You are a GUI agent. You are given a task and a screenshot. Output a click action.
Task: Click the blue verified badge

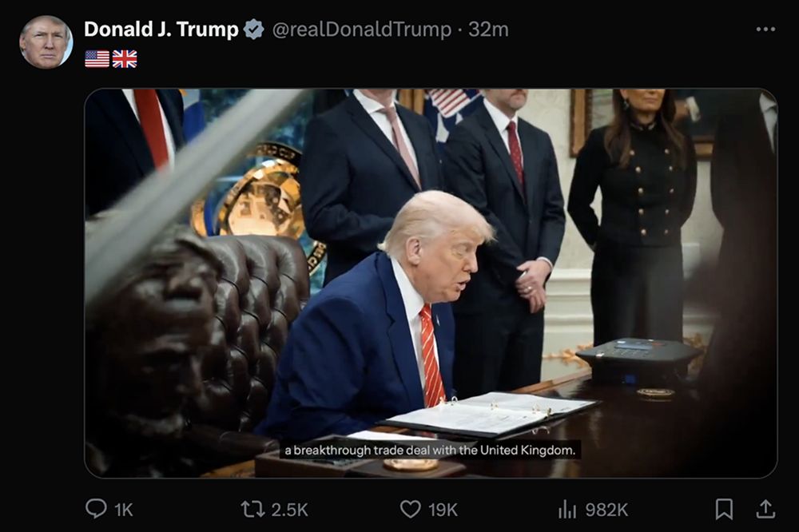coord(253,30)
